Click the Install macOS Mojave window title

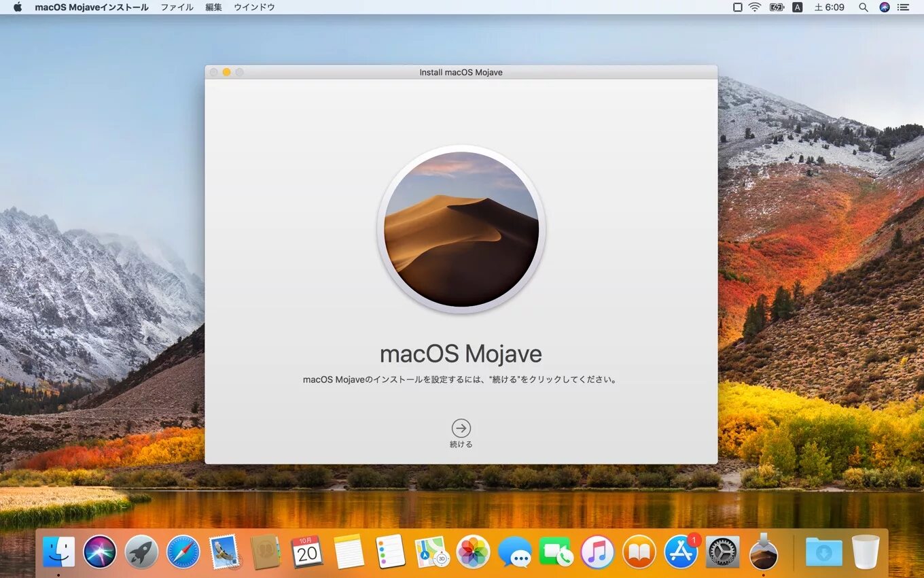[461, 72]
